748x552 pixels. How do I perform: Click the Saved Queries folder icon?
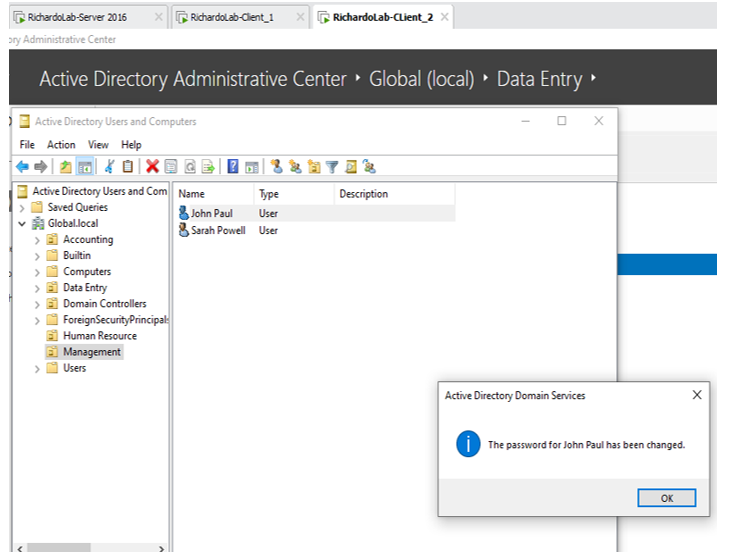point(37,207)
